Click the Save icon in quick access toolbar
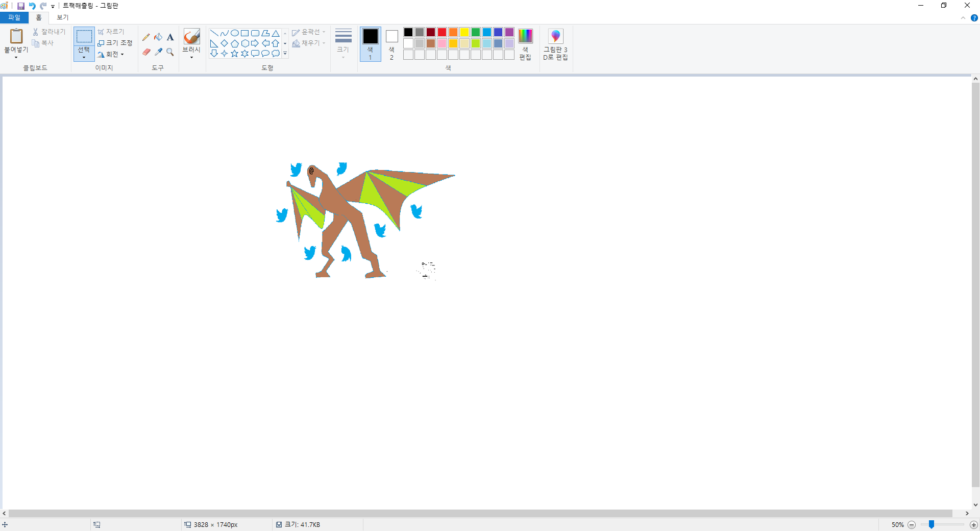980x531 pixels. click(21, 6)
